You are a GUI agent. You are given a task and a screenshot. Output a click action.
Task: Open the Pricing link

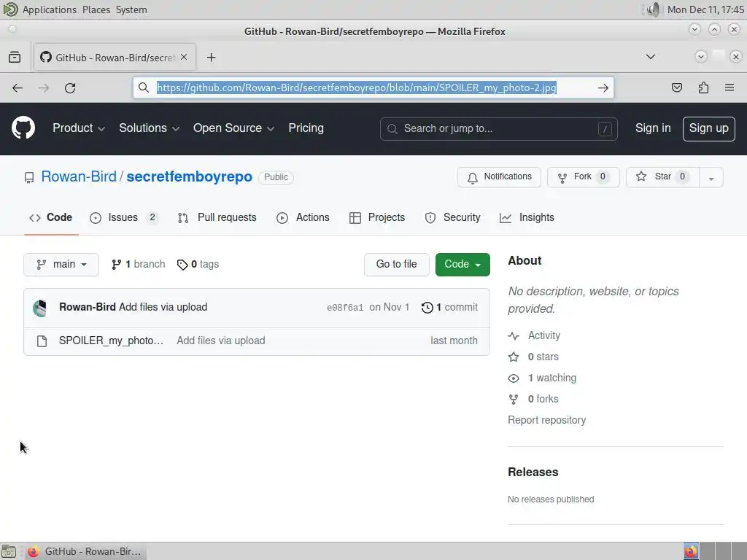[306, 128]
